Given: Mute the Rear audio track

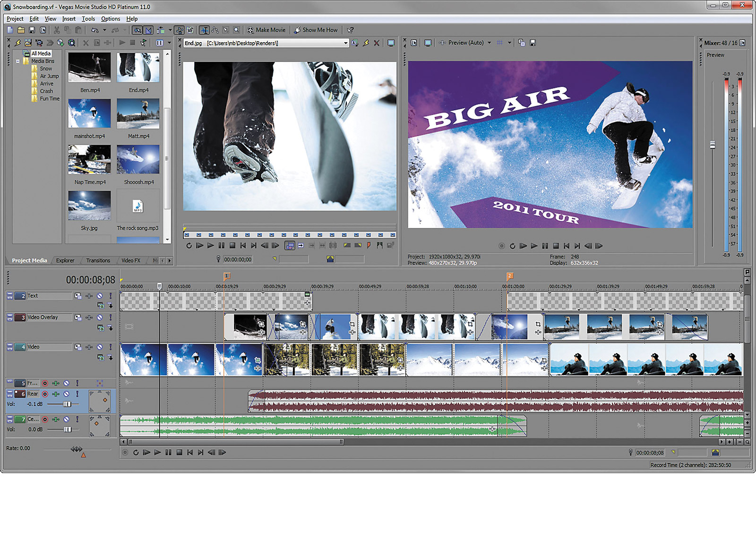Looking at the screenshot, I should [x=67, y=394].
